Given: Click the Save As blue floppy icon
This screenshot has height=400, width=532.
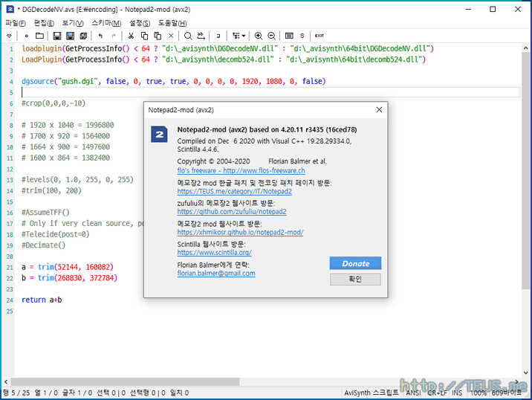Looking at the screenshot, I should point(71,36).
